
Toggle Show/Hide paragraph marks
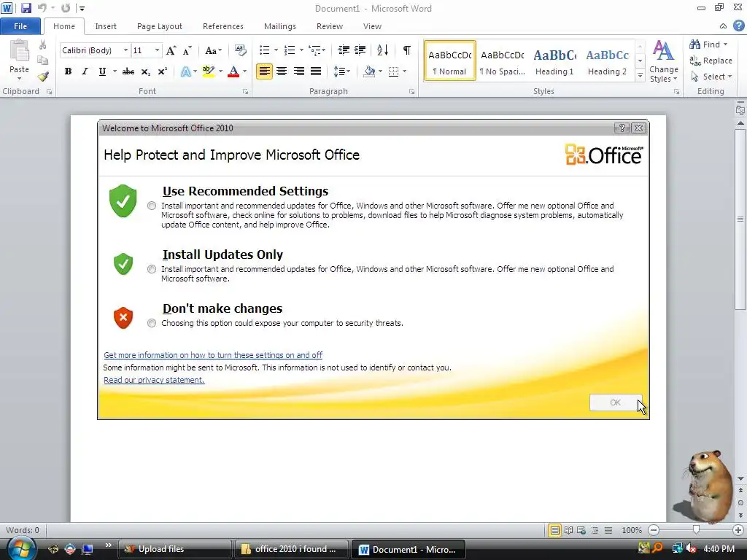click(x=407, y=50)
